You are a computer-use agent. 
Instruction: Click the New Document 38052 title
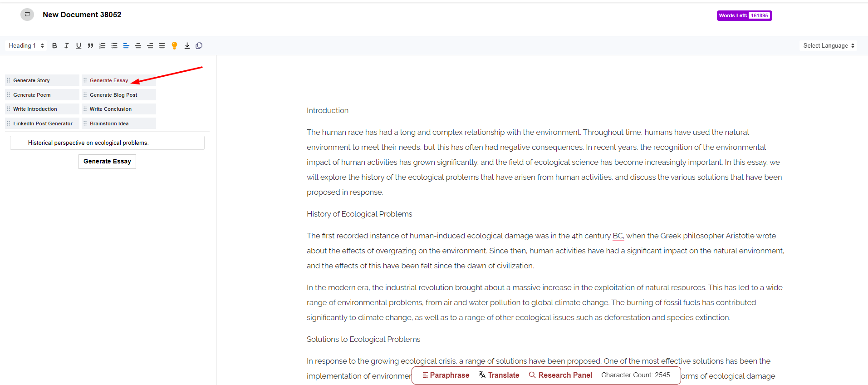[x=82, y=15]
